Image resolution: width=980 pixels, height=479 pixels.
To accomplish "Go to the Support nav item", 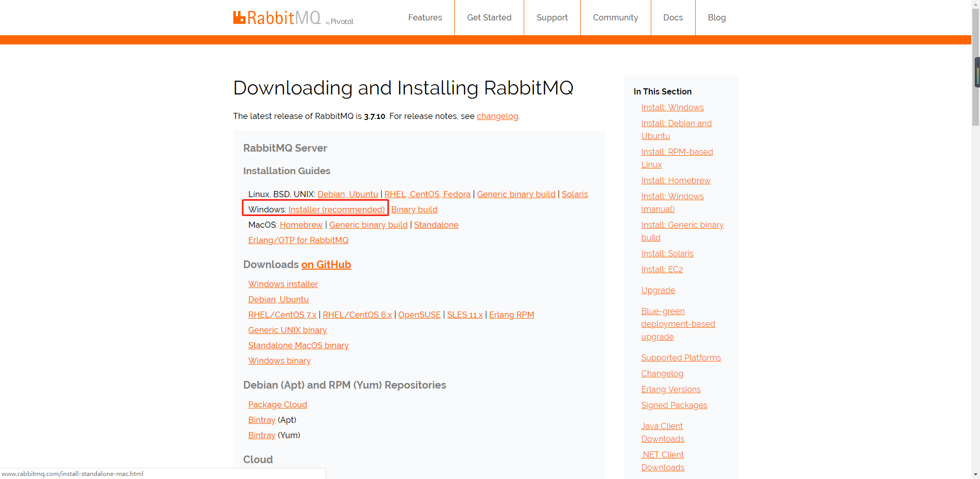I will [552, 17].
